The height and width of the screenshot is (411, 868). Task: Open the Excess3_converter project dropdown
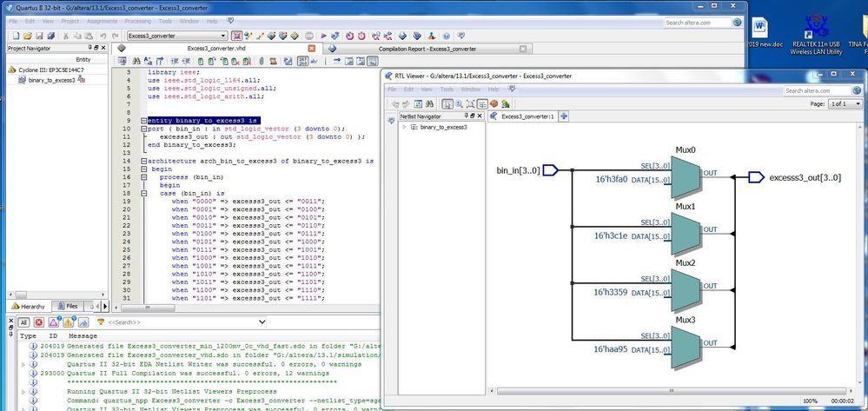222,36
